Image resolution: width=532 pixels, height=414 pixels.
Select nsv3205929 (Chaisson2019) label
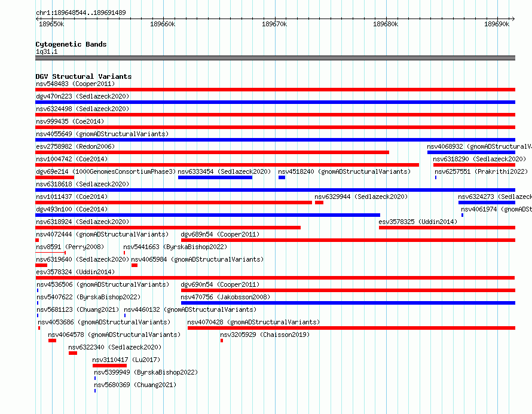[x=265, y=335]
